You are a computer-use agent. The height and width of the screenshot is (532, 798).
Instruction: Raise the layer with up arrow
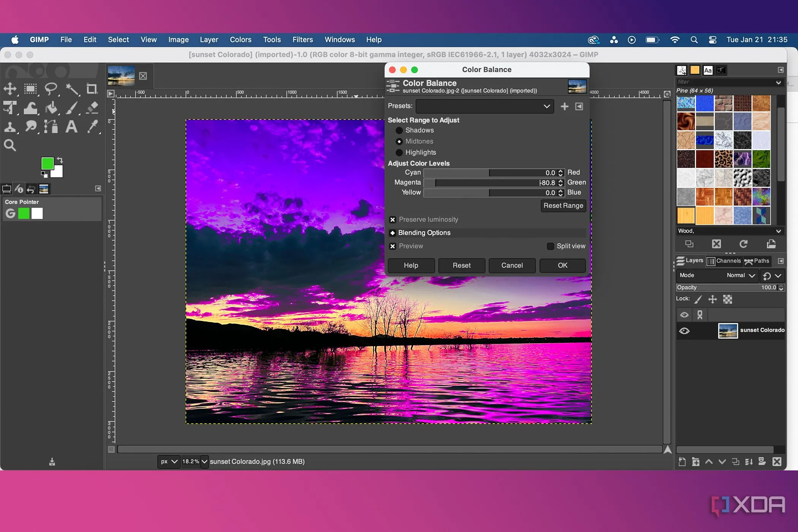point(709,462)
